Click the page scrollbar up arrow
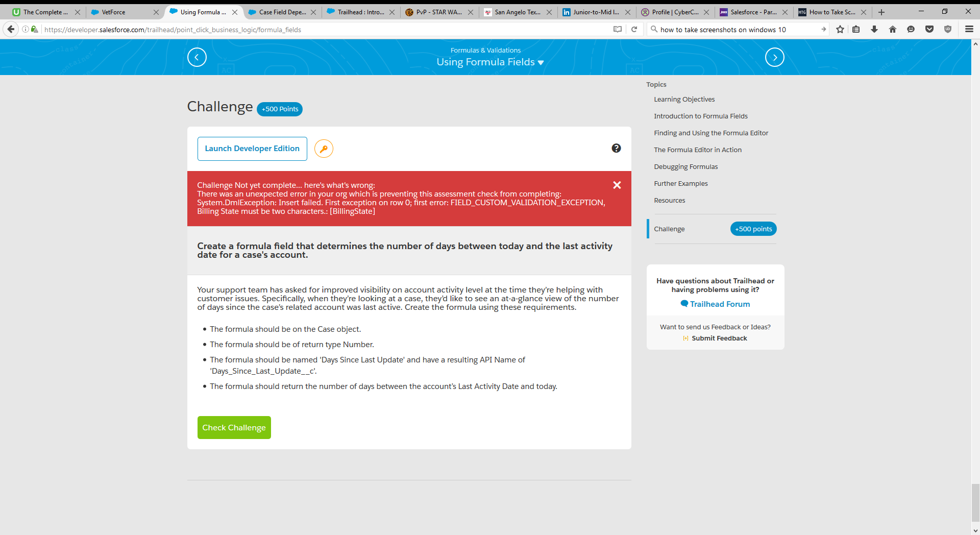This screenshot has height=535, width=980. point(975,44)
